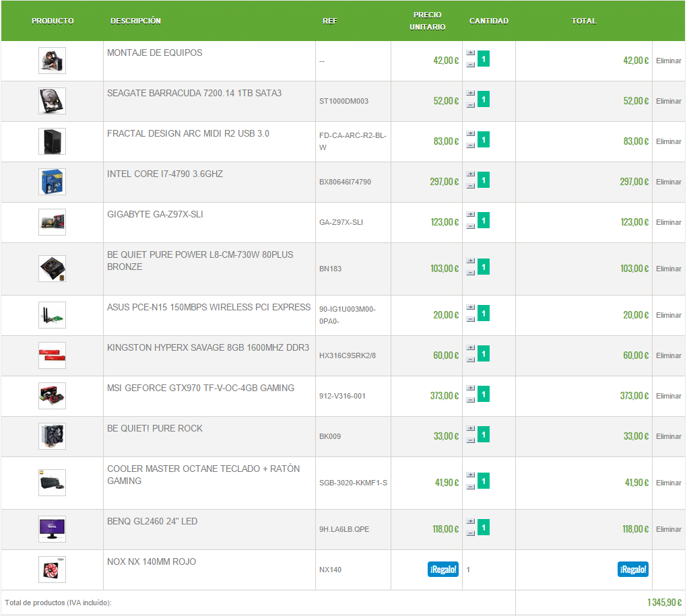Open Asus wireless card thumbnail

pos(52,315)
